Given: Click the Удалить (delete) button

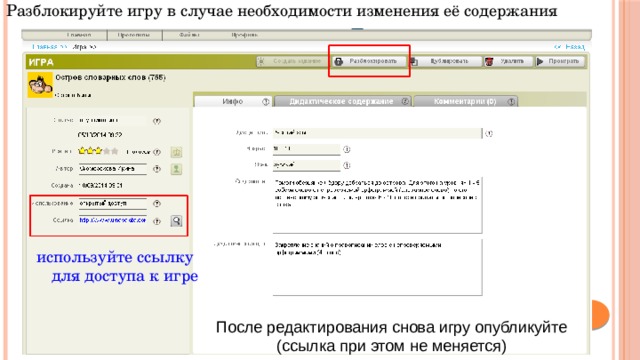Looking at the screenshot, I should click(508, 61).
